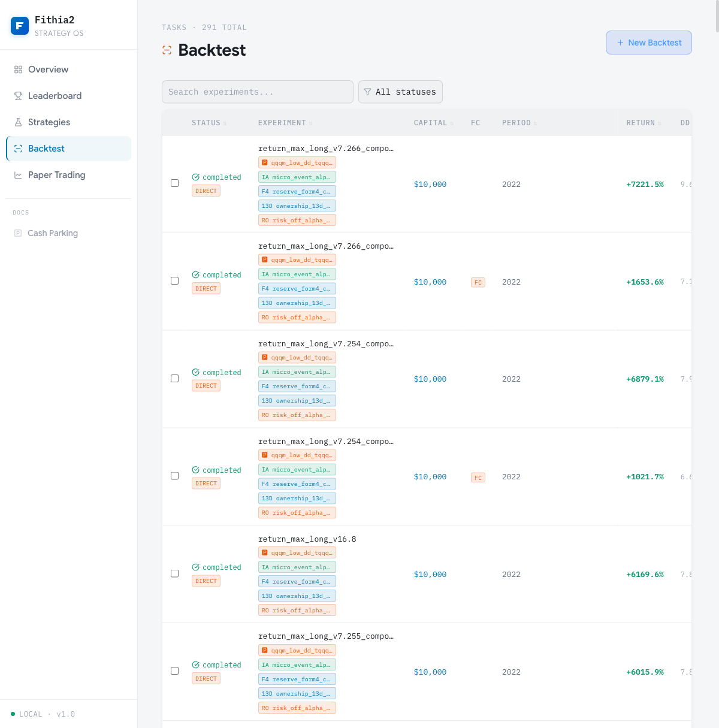Click the FC badge in +1653.6% row
719x728 pixels.
(x=478, y=282)
